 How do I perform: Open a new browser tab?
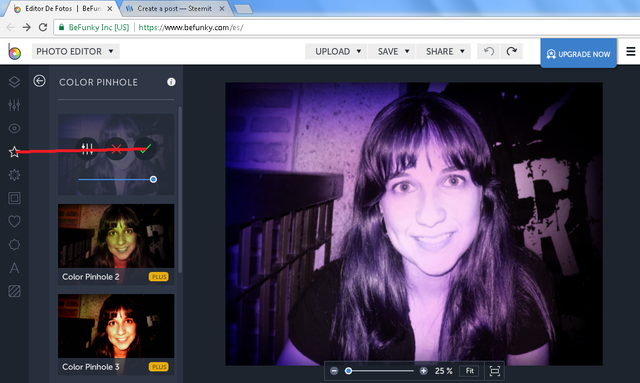[244, 9]
